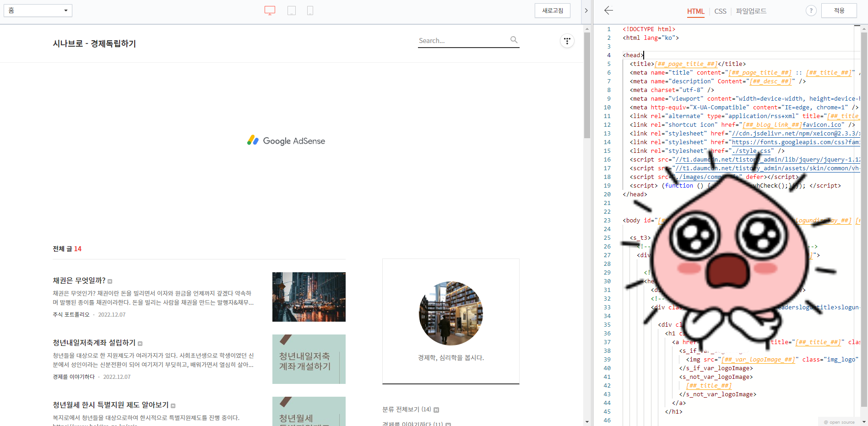Image resolution: width=868 pixels, height=426 pixels.
Task: Click <s_not_var_logoImage> opening tag line
Action: [x=716, y=377]
